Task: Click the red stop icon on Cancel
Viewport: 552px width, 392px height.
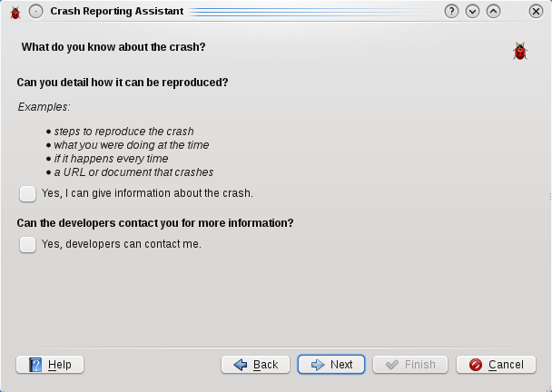Action: pyautogui.click(x=476, y=365)
